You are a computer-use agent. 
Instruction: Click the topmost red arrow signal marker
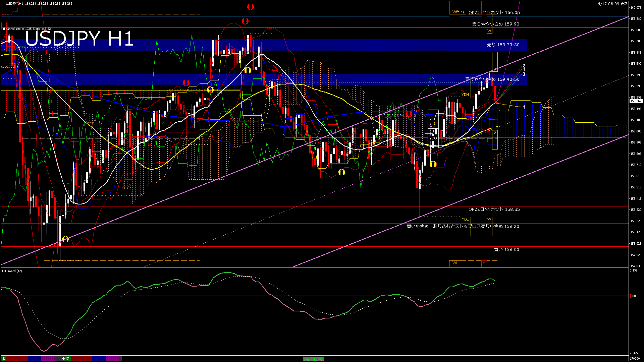250,7
